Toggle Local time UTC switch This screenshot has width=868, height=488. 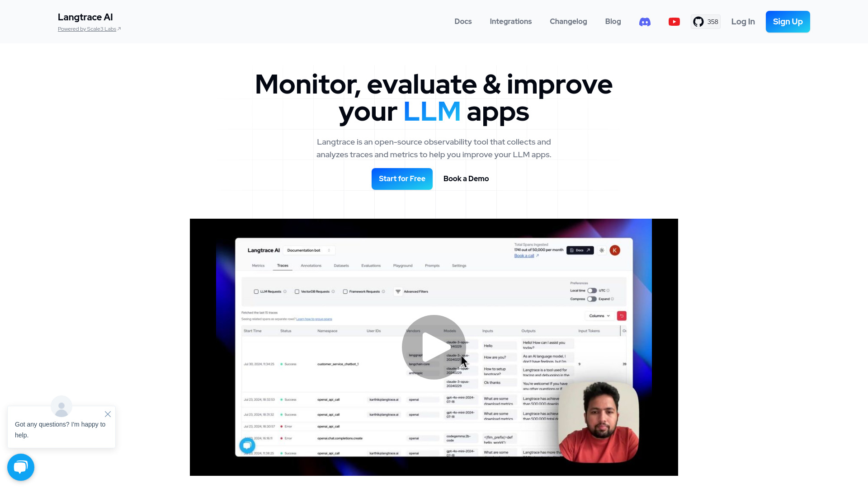(x=591, y=290)
